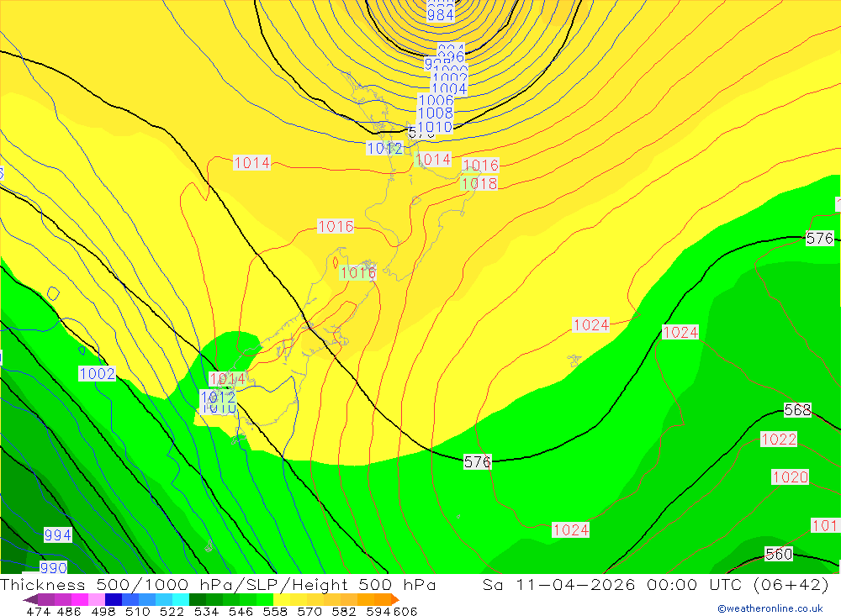Click the orange right arrow of the color bar

pos(395,599)
